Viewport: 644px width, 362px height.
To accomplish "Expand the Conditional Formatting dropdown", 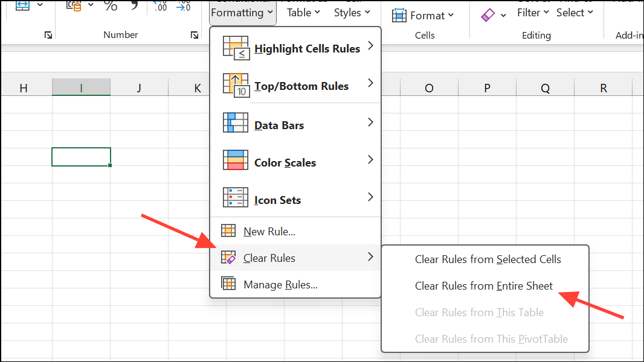I will [x=242, y=12].
